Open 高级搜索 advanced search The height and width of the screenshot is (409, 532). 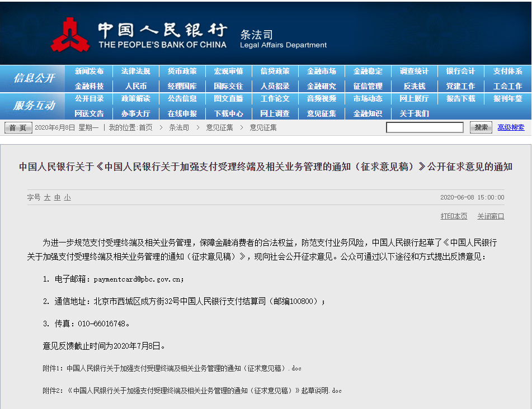point(510,127)
